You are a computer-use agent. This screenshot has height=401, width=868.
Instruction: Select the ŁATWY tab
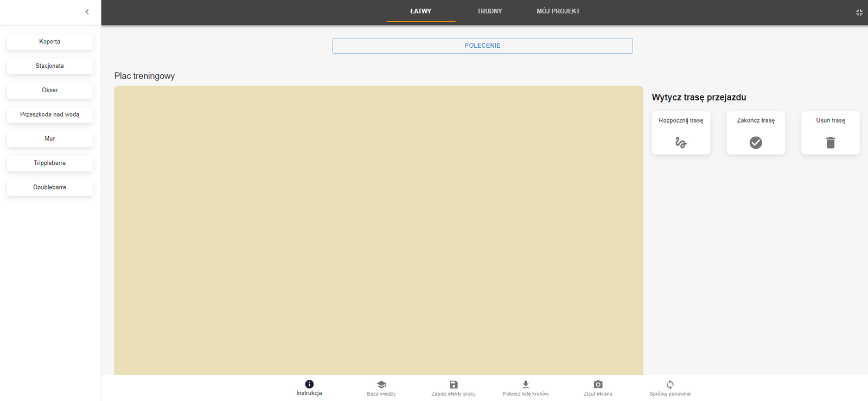420,11
